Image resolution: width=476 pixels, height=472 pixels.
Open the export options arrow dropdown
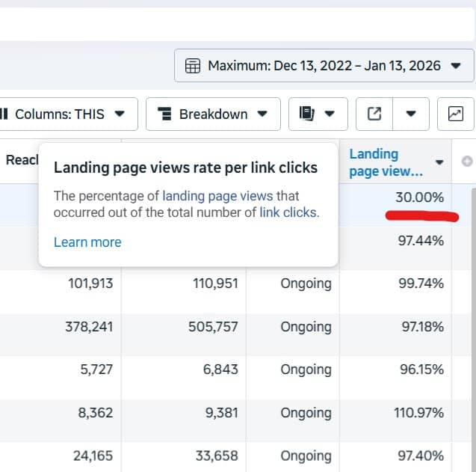click(410, 114)
